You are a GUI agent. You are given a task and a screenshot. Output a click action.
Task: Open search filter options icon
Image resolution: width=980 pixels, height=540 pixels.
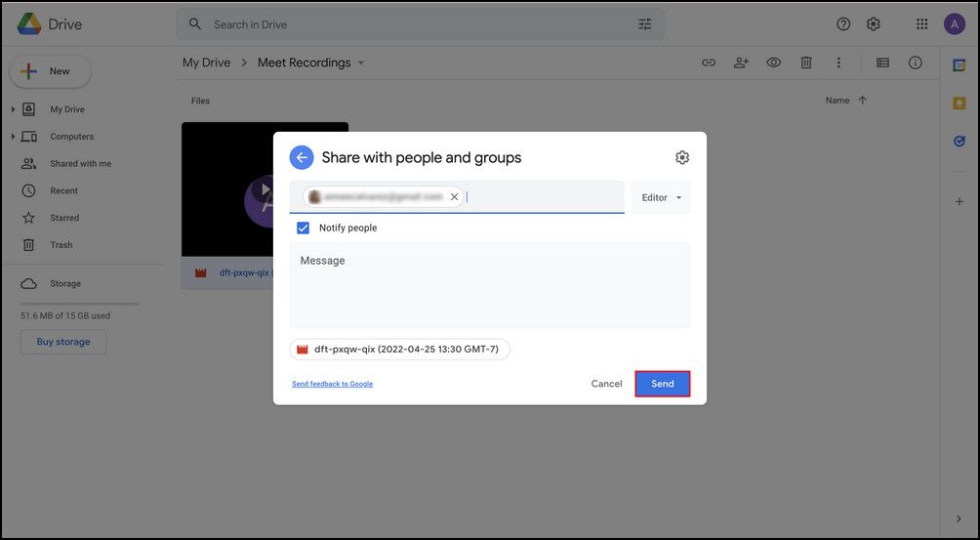645,24
